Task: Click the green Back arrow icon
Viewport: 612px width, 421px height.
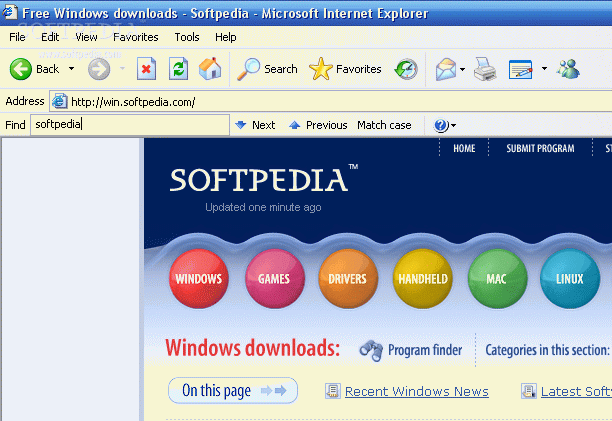Action: (20, 69)
